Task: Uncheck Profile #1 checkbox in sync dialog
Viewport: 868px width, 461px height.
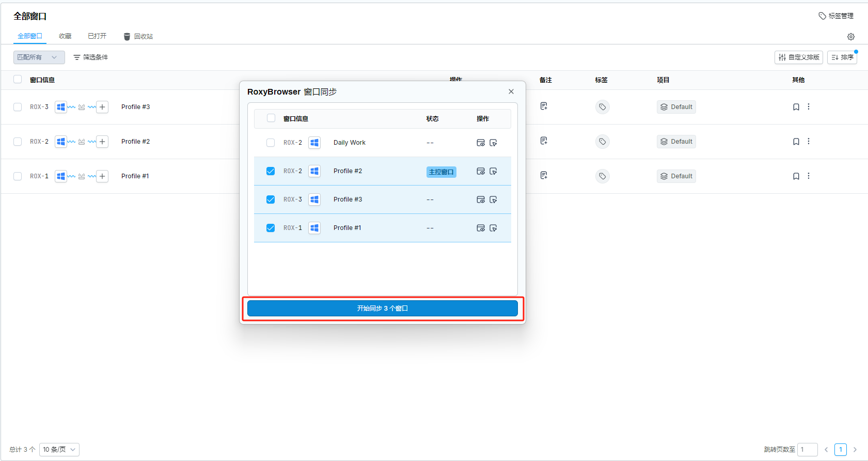Action: point(271,228)
